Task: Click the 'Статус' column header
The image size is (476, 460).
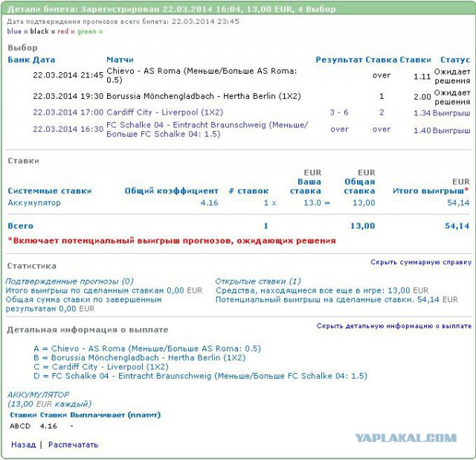Action: pyautogui.click(x=455, y=60)
